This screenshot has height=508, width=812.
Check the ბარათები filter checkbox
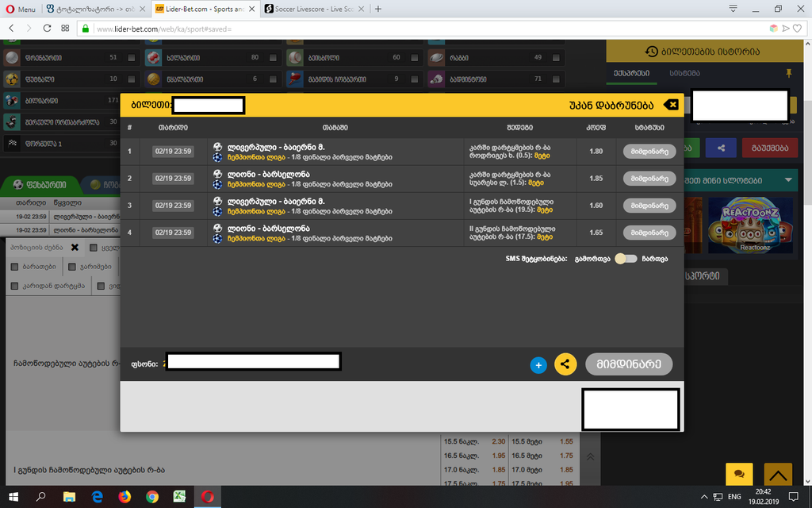tap(14, 267)
